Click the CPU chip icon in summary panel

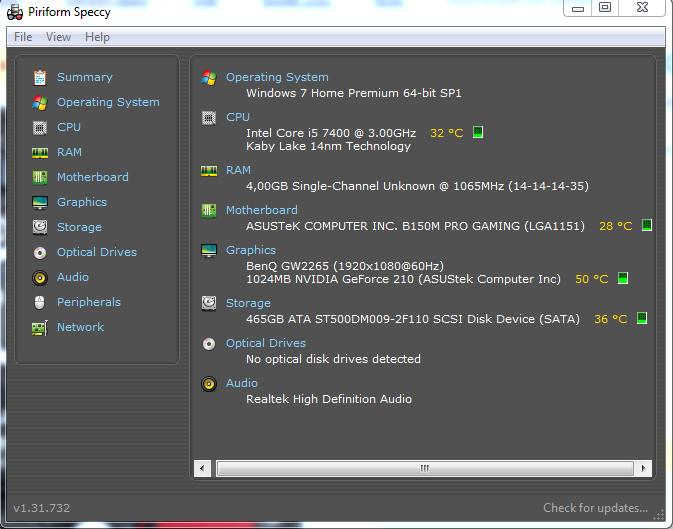point(209,118)
